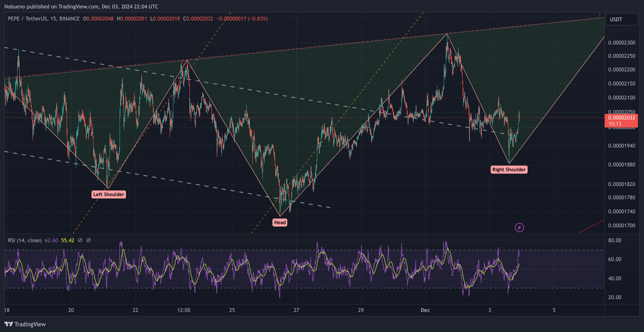Select the Head annotation label
Viewport: 644px width, 332px height.
pyautogui.click(x=280, y=223)
